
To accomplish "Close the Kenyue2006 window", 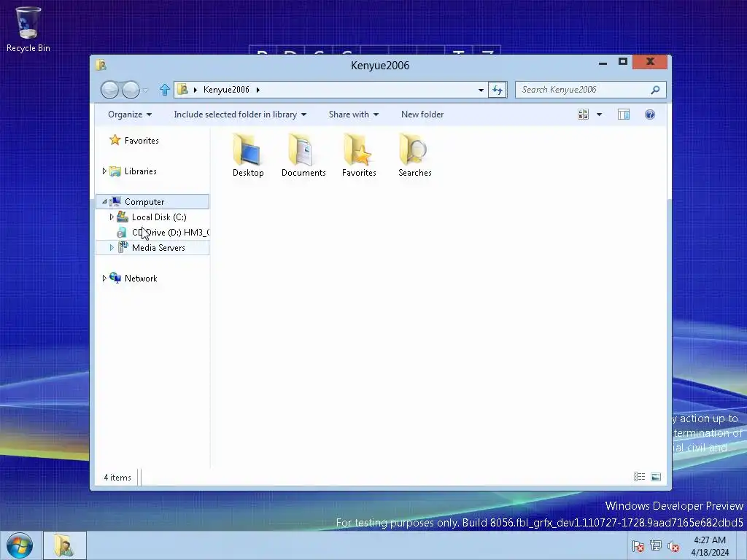I will [x=650, y=62].
